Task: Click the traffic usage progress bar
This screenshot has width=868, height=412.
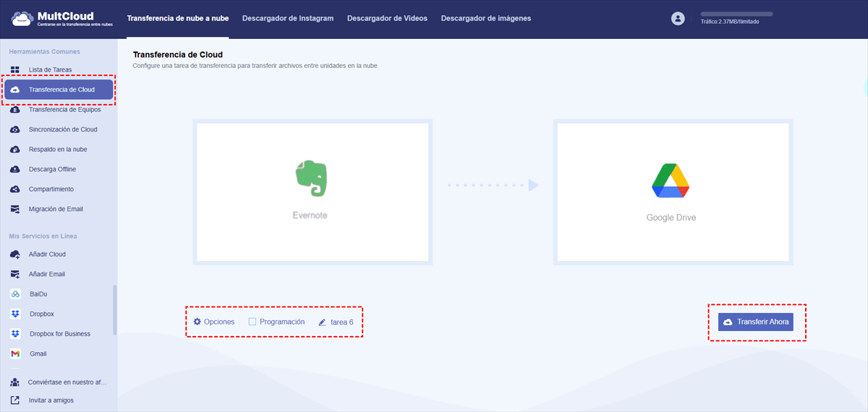Action: (736, 14)
